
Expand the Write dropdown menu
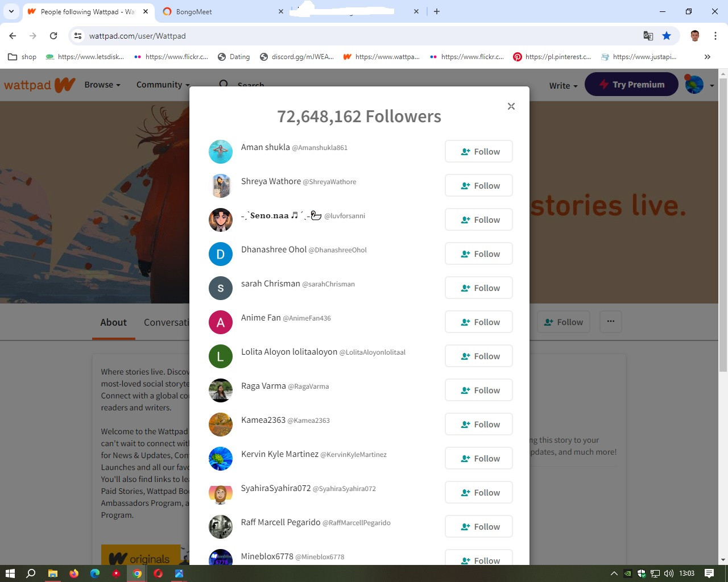[563, 85]
